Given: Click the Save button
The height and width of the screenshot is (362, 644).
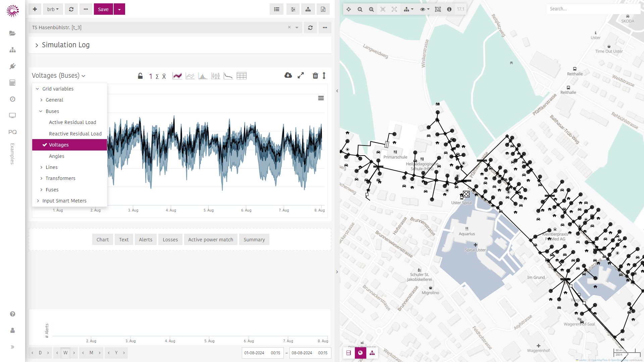Looking at the screenshot, I should [x=103, y=9].
